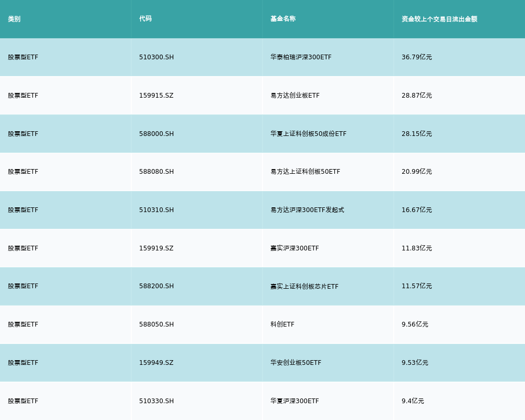Click 股票型ETF in the 510330.SH row
This screenshot has height=420, width=525.
click(23, 401)
